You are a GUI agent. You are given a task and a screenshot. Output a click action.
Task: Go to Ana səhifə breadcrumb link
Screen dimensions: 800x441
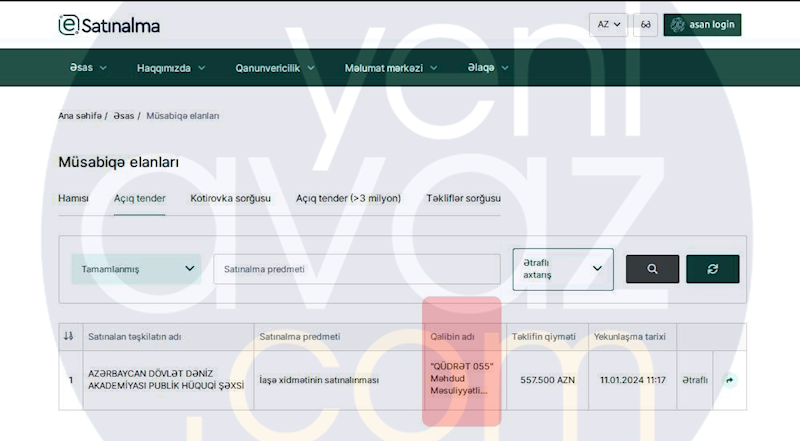(x=80, y=116)
